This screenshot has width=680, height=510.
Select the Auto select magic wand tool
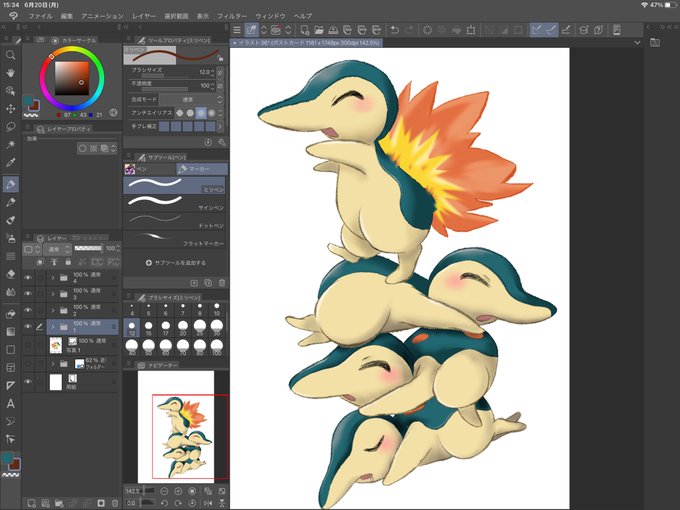coord(10,144)
